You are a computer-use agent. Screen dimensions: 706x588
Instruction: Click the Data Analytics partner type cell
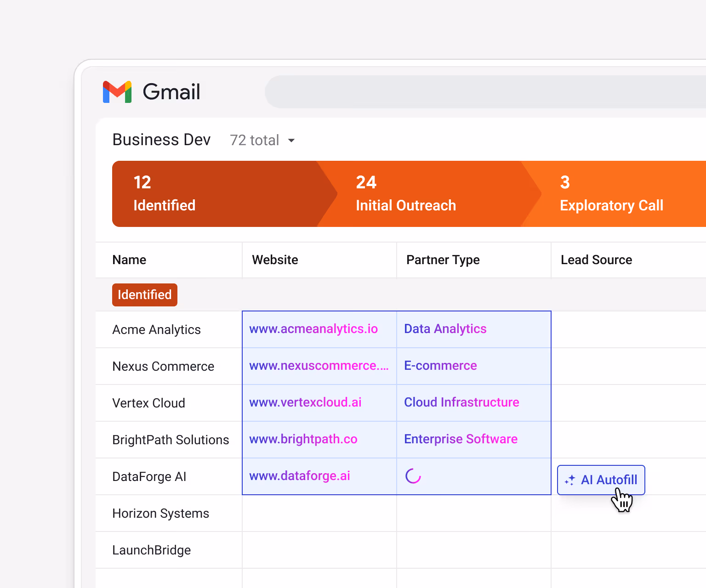474,329
